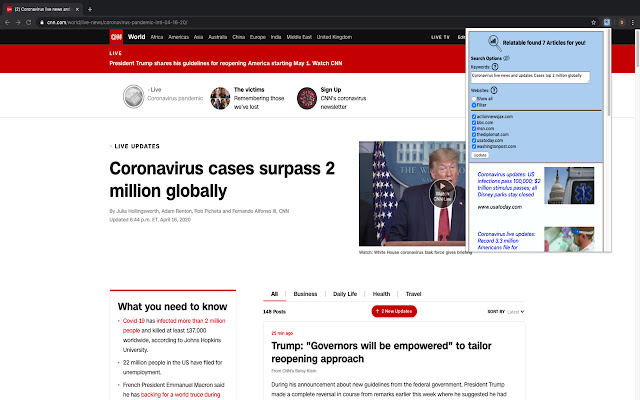Go back using the browser back arrow

[8, 21]
